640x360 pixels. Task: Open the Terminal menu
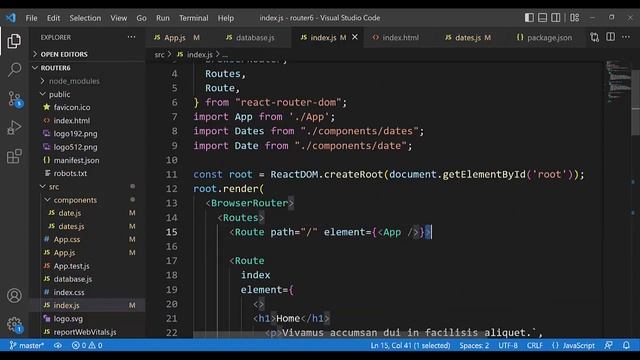193,18
